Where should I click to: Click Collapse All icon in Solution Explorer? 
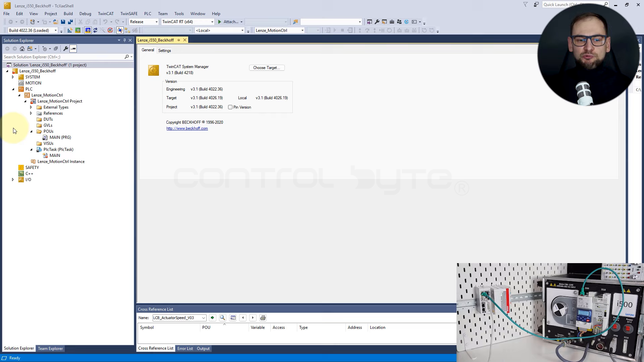coord(56,49)
